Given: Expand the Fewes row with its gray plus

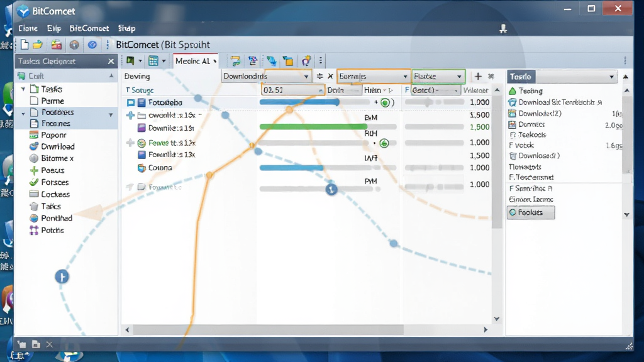Looking at the screenshot, I should click(x=130, y=143).
